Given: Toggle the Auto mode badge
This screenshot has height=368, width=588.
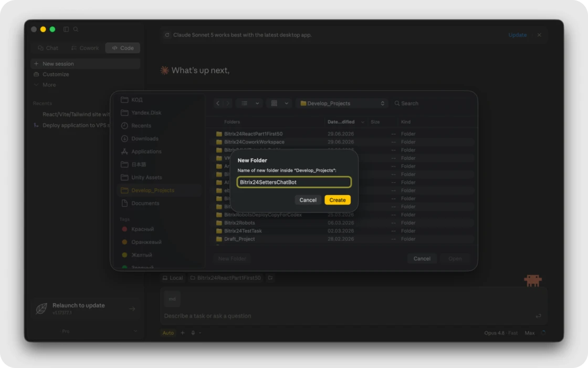Looking at the screenshot, I should pos(168,333).
